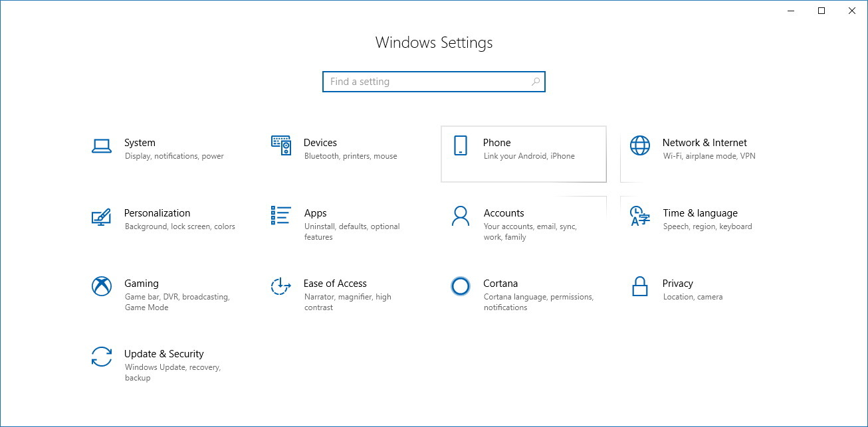Open the Update & Security title
The width and height of the screenshot is (868, 427).
pos(164,354)
